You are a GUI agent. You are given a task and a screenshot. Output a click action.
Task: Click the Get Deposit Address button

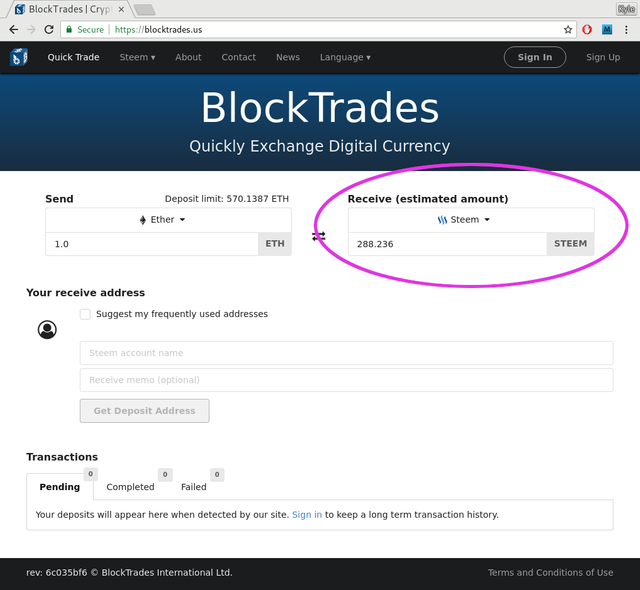(x=144, y=411)
